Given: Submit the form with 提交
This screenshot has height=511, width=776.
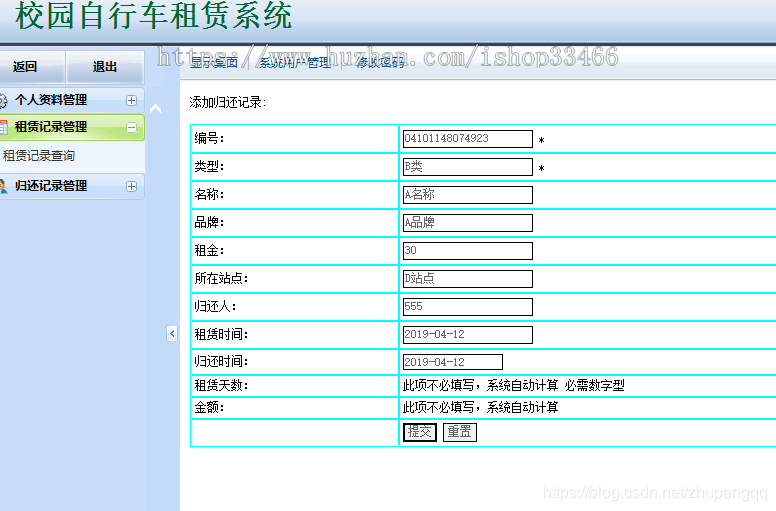Looking at the screenshot, I should click(420, 432).
